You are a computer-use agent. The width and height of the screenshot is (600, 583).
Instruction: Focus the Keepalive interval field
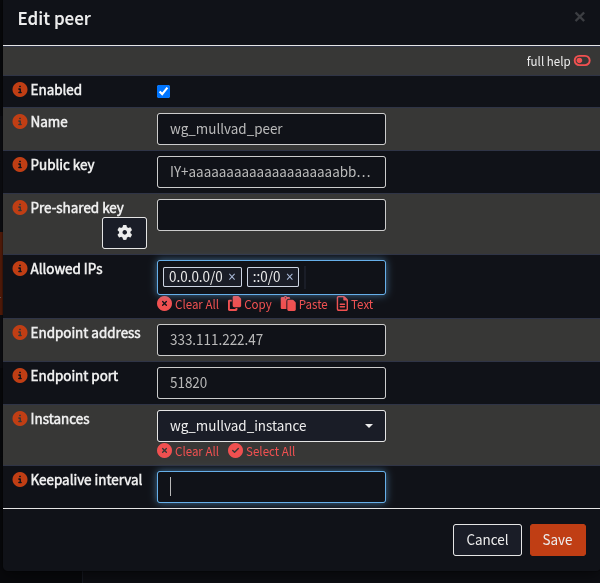click(x=271, y=487)
